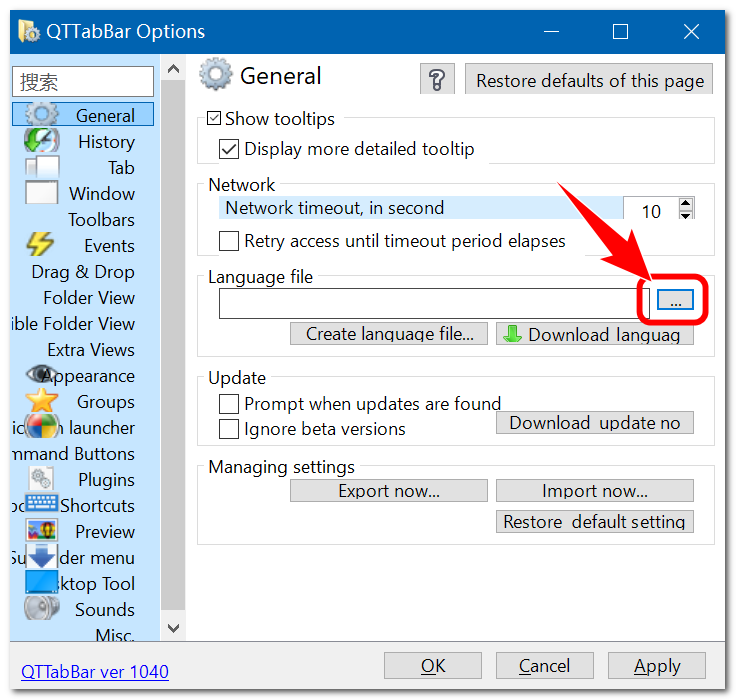
Task: Click the network timeout value field
Action: (651, 209)
